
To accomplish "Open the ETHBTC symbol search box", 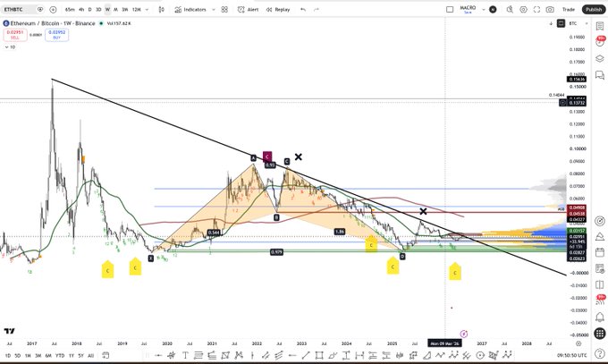I will click(x=18, y=9).
